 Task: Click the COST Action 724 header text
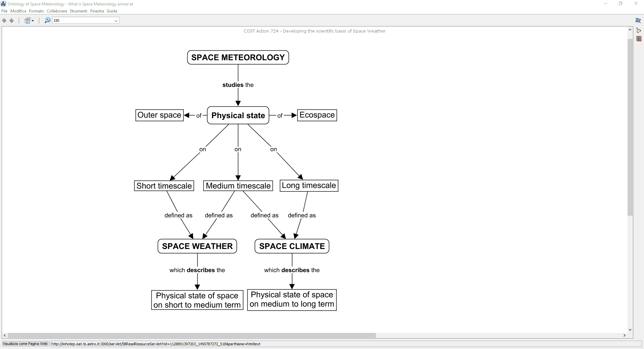pos(314,31)
